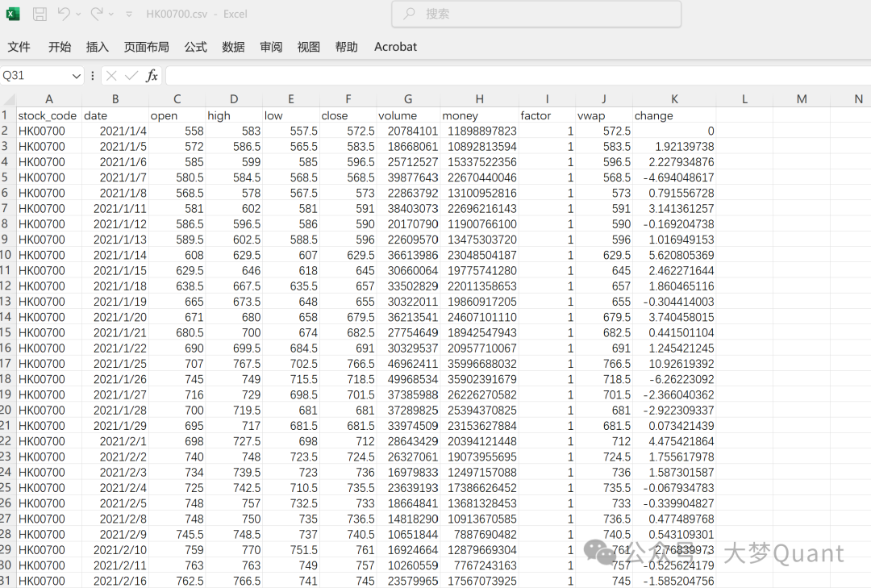Select row 1 header
Viewport: 871px width, 588px height.
click(8, 115)
